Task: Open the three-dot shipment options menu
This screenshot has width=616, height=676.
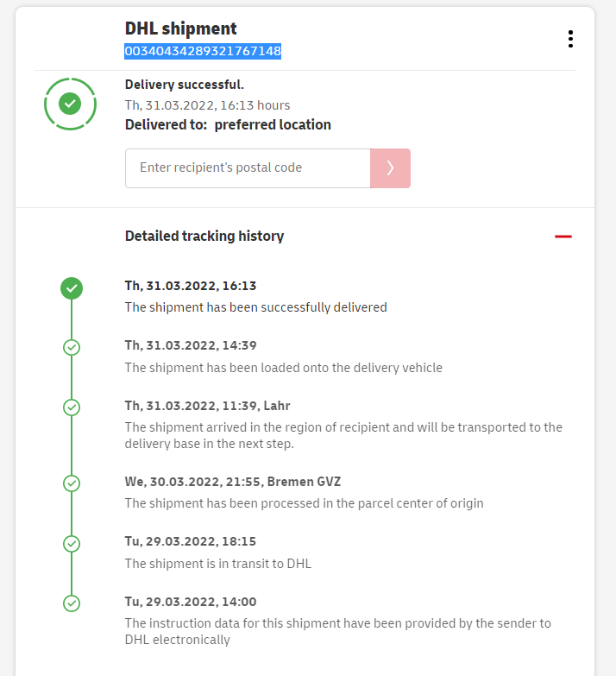Action: point(570,39)
